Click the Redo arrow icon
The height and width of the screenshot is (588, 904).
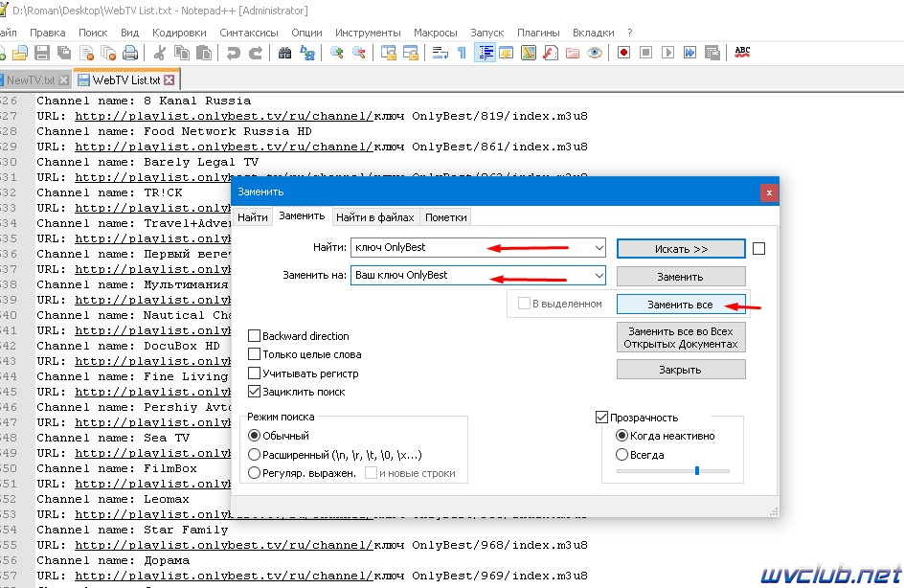pyautogui.click(x=256, y=53)
